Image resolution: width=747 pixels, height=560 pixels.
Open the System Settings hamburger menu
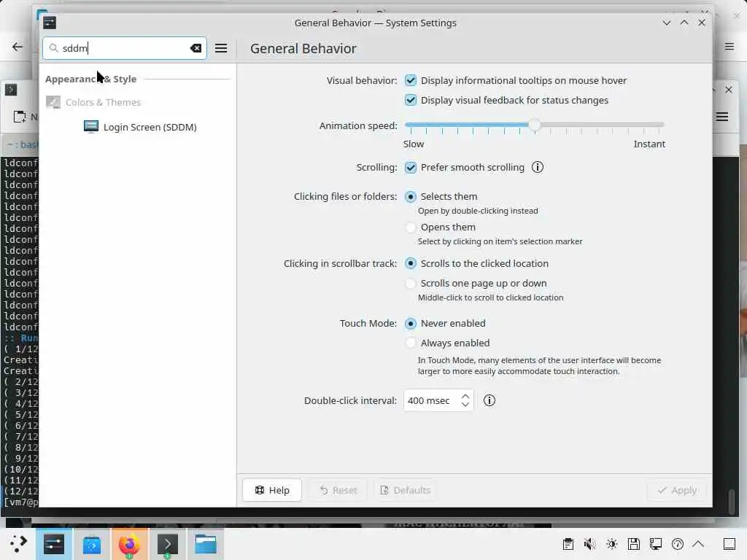(220, 48)
